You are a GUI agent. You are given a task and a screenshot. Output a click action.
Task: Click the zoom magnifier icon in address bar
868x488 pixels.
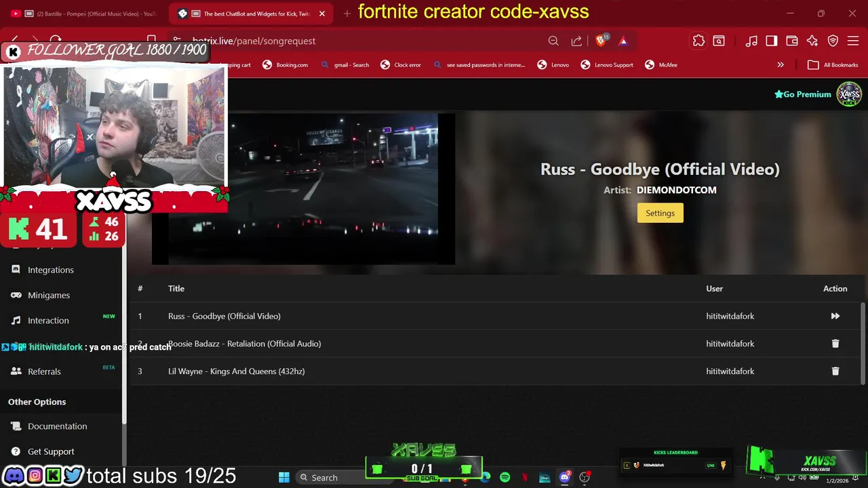click(553, 41)
